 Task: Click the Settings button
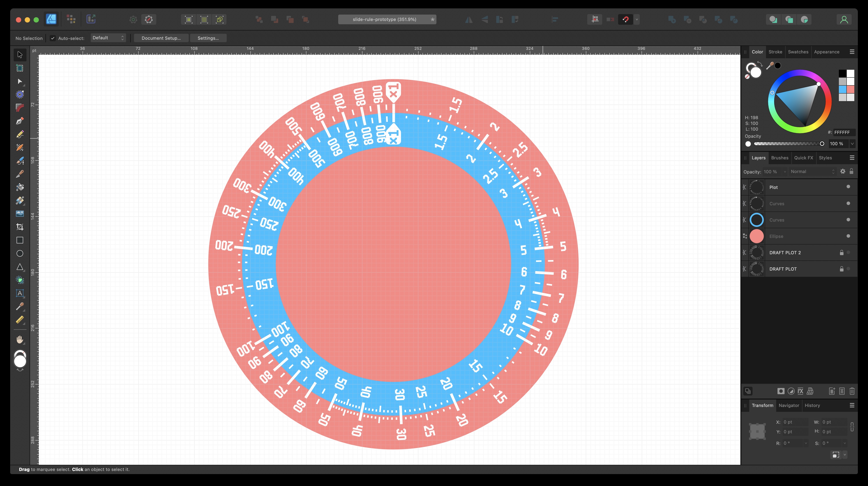coord(208,38)
